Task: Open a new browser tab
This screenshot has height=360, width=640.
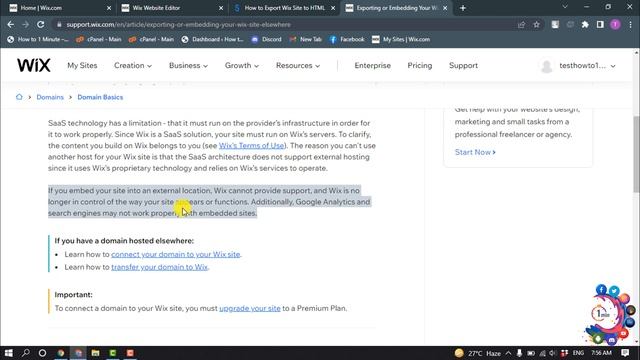Action: pos(463,8)
